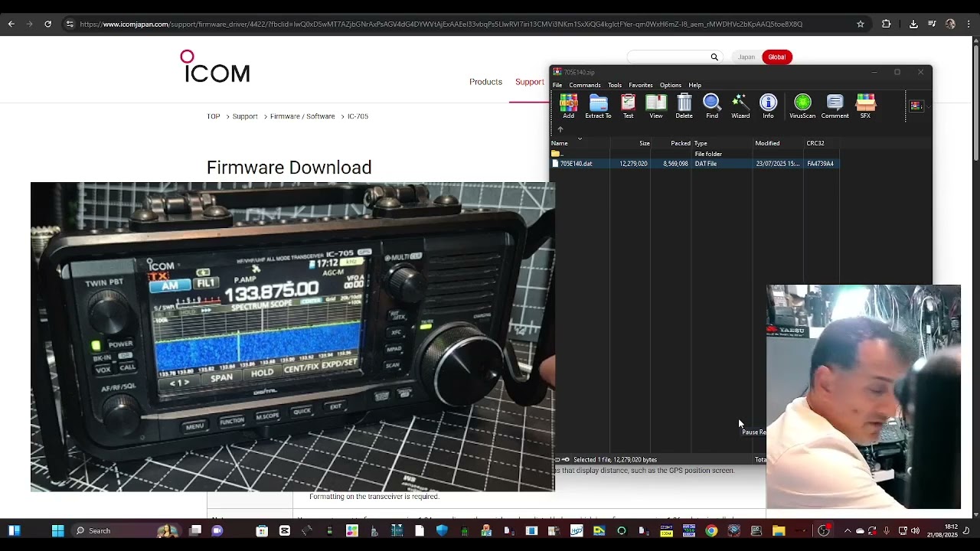Follow the Support breadcrumb link
980x551 pixels.
pos(245,116)
